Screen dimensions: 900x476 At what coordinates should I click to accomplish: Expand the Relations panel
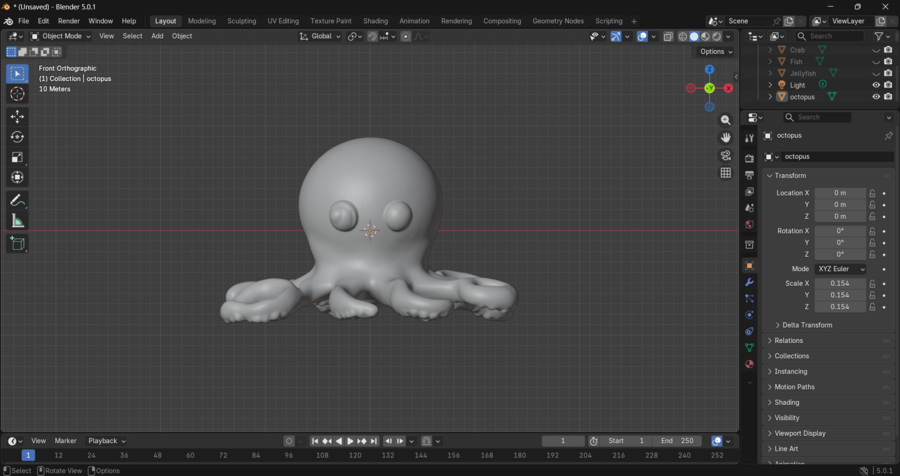pyautogui.click(x=788, y=341)
